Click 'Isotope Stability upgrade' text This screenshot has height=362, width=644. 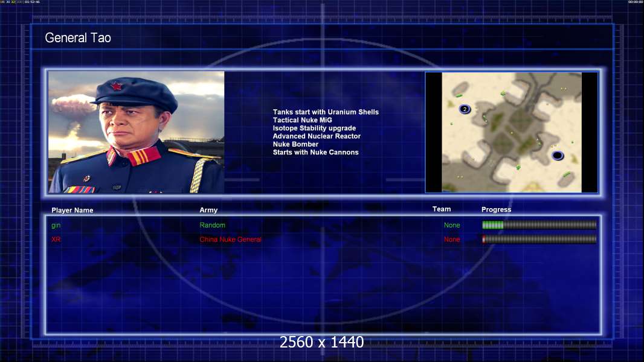pos(314,128)
